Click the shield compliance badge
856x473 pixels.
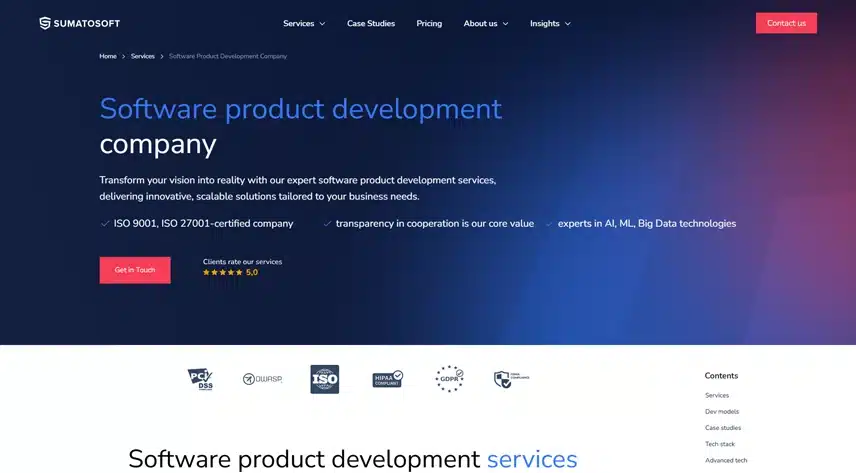point(510,379)
